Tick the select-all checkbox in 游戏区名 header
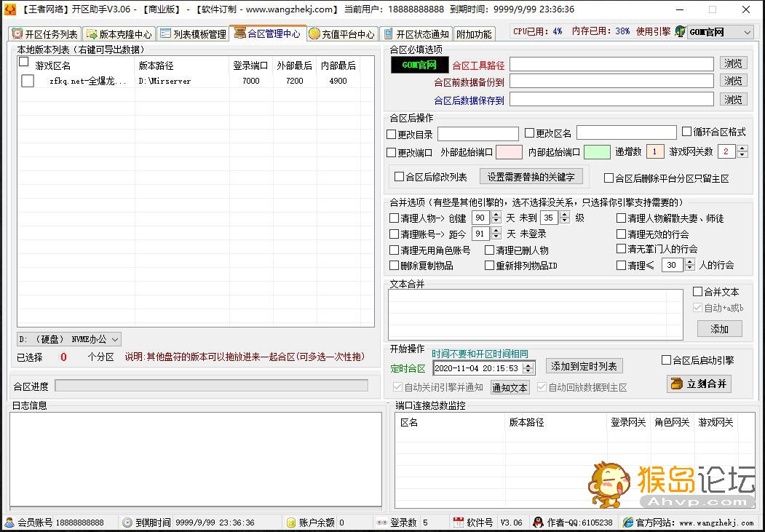The height and width of the screenshot is (532, 765). pos(24,62)
